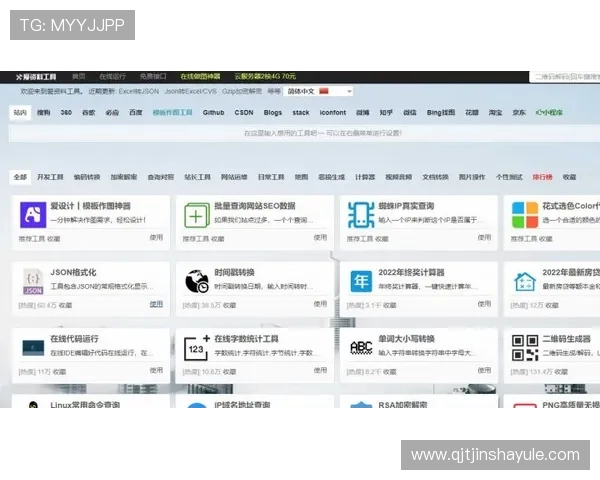The width and height of the screenshot is (600, 480).
Task: Open the online code run thumbnail icon
Action: coord(33,348)
